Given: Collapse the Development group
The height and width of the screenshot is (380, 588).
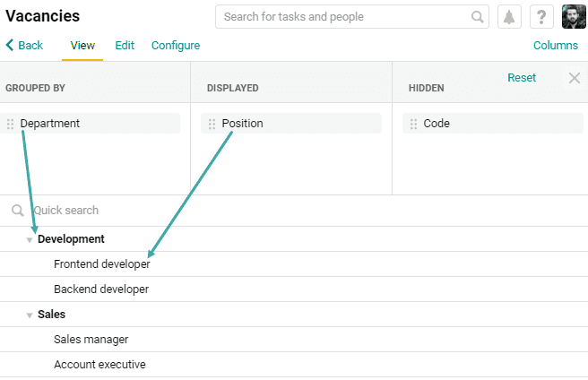Looking at the screenshot, I should pyautogui.click(x=30, y=240).
